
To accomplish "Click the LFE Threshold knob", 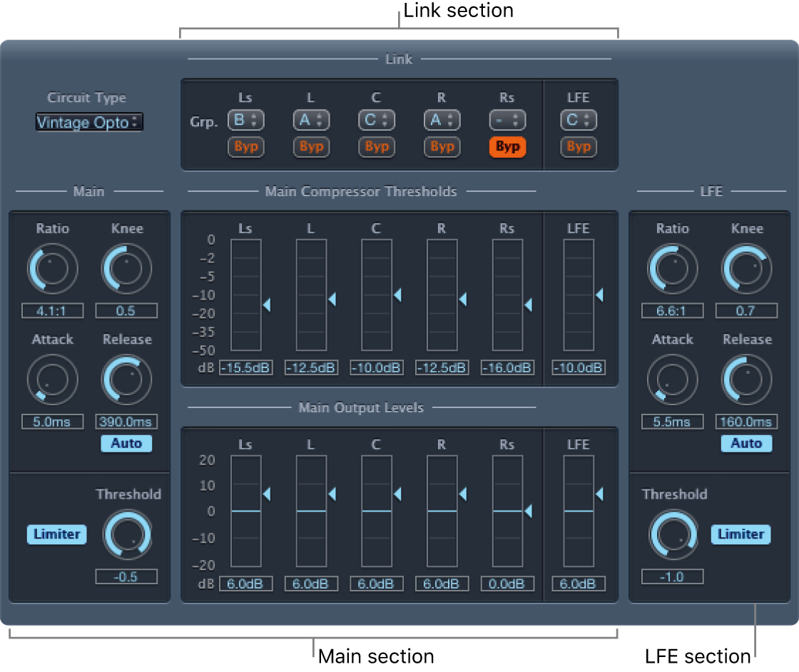I will point(672,534).
